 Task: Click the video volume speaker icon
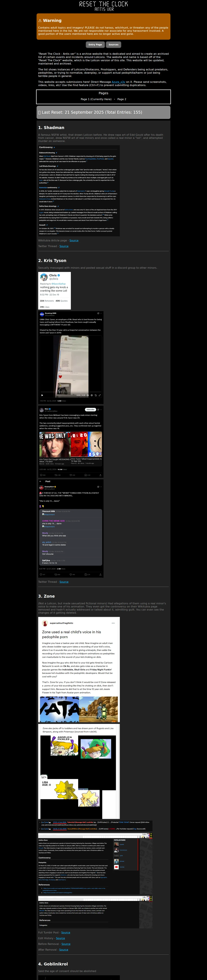pos(88,395)
